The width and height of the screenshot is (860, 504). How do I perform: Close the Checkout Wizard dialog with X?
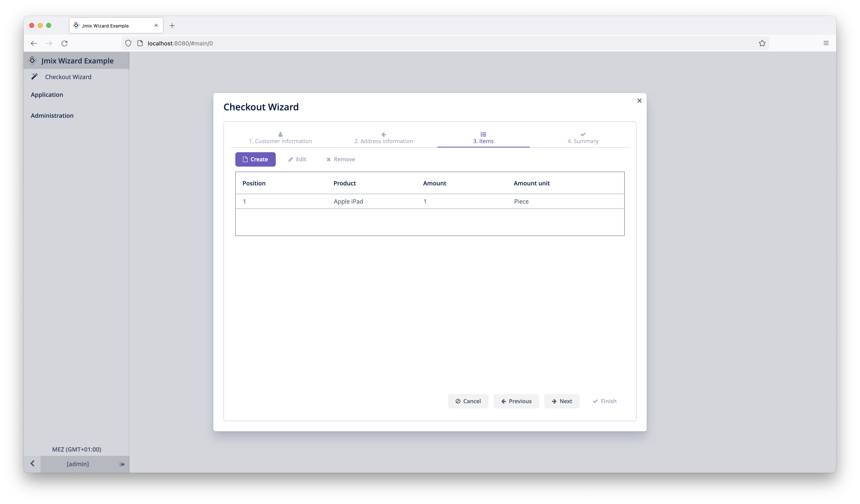pyautogui.click(x=639, y=101)
